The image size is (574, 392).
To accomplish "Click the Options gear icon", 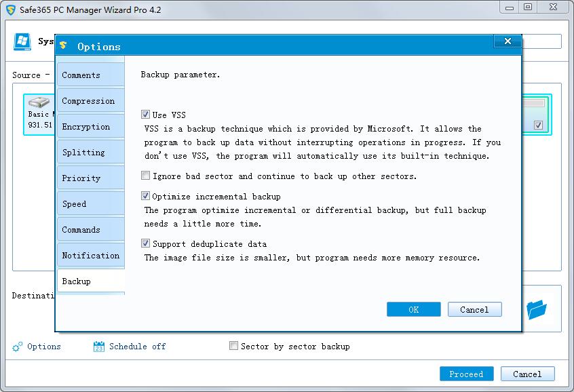I will pos(18,347).
